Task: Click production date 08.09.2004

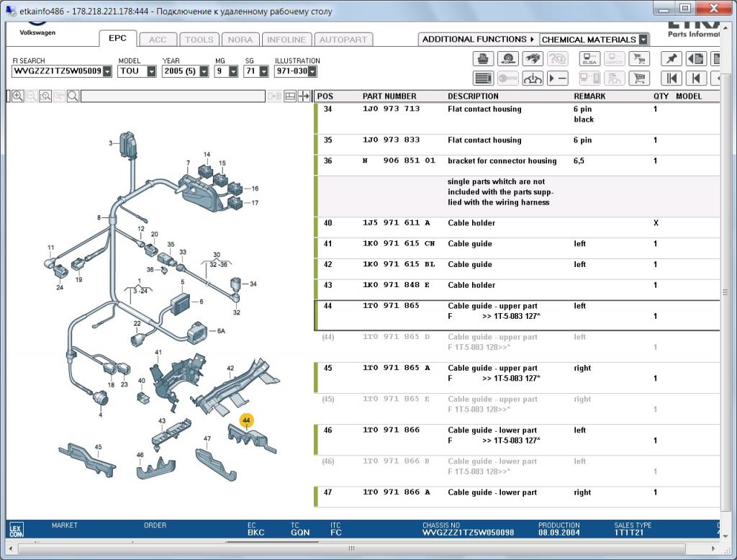Action: point(559,533)
